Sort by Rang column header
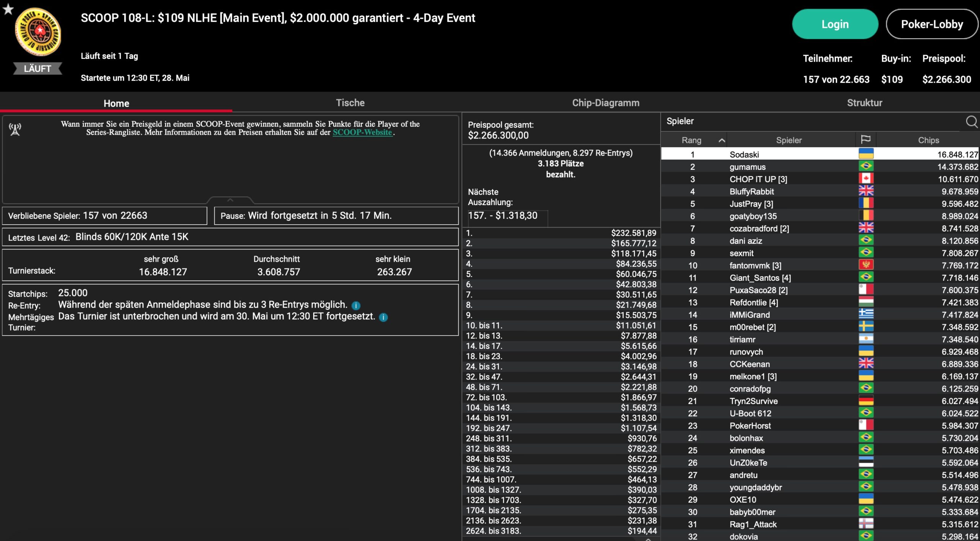This screenshot has width=980, height=541. [691, 140]
